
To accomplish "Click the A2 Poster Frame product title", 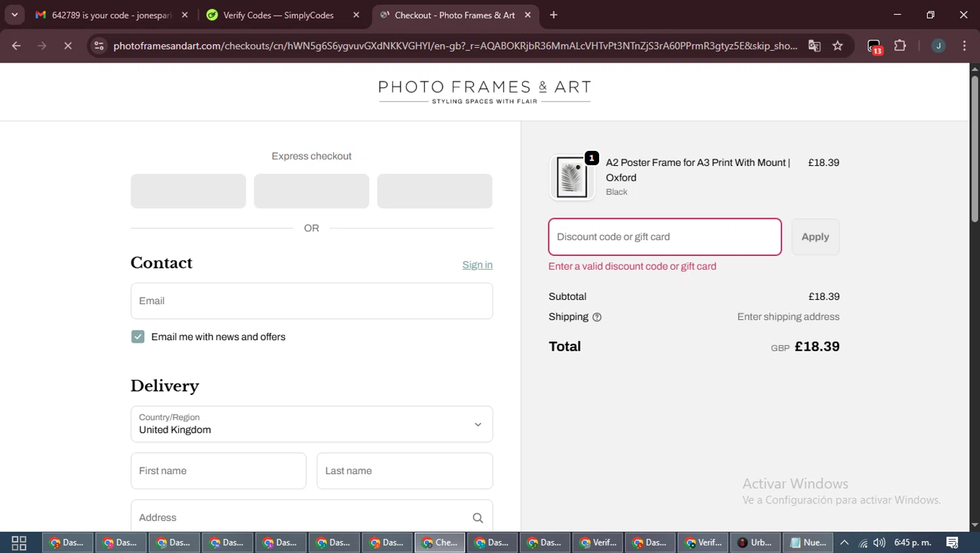I will click(698, 170).
